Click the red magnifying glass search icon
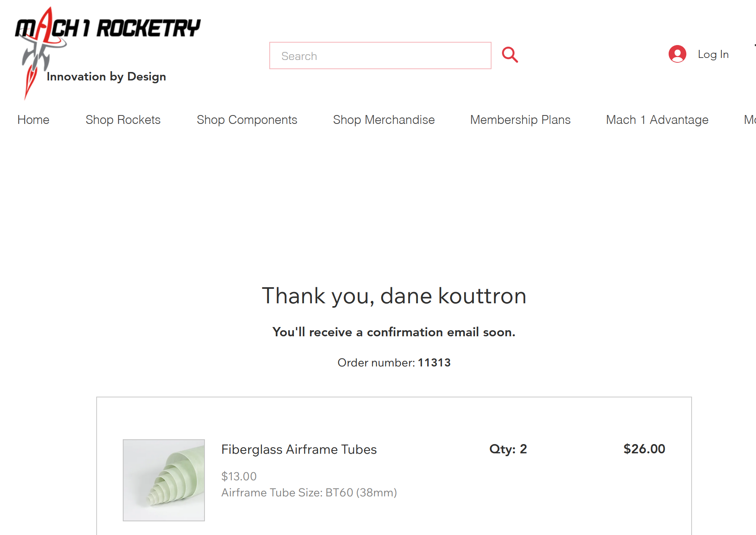The width and height of the screenshot is (756, 535). (x=510, y=55)
